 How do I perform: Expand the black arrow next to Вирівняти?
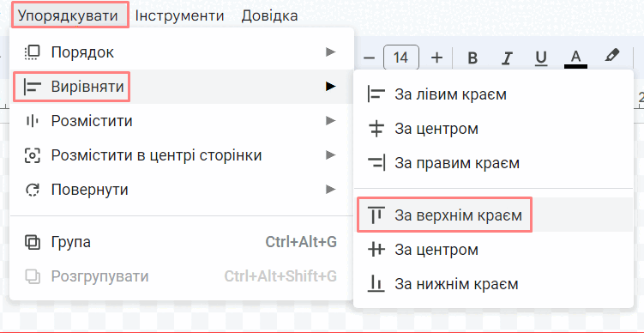(x=331, y=87)
